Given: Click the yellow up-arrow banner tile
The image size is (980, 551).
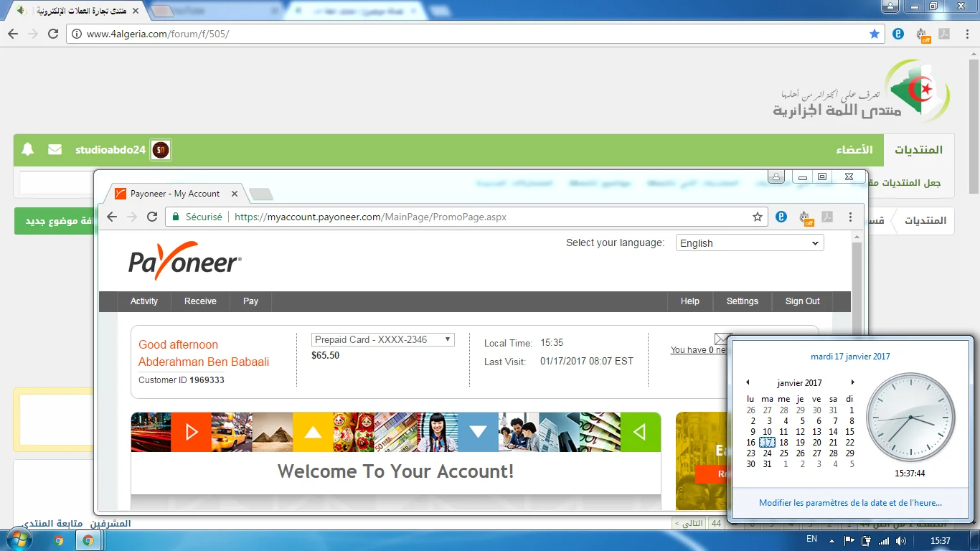Looking at the screenshot, I should (313, 432).
